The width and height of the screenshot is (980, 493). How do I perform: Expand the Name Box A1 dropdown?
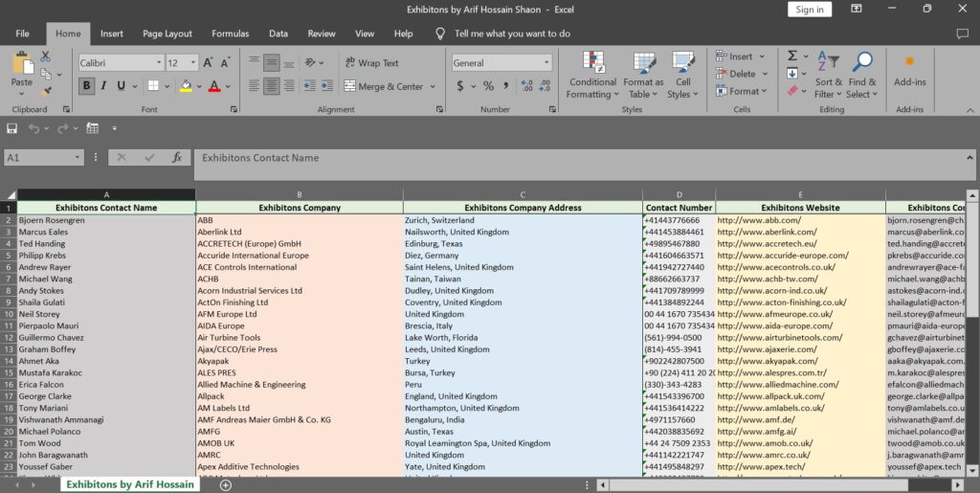78,157
